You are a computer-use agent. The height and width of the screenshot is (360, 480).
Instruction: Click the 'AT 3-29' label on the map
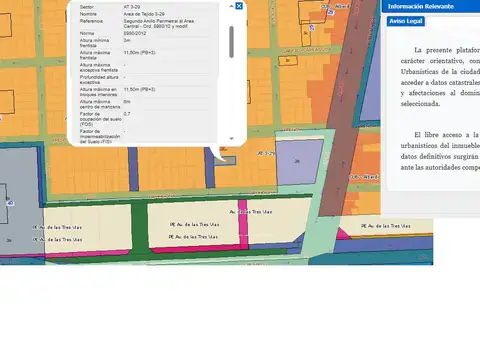(x=266, y=153)
